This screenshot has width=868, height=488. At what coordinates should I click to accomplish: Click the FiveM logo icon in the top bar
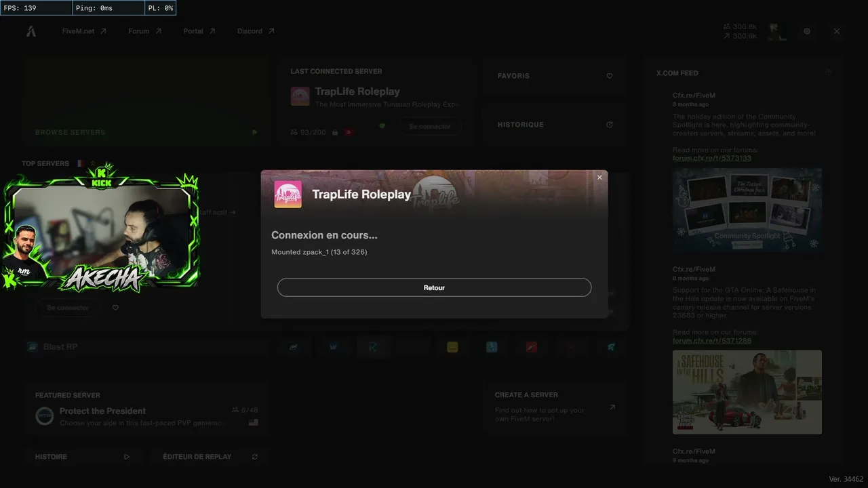coord(31,31)
